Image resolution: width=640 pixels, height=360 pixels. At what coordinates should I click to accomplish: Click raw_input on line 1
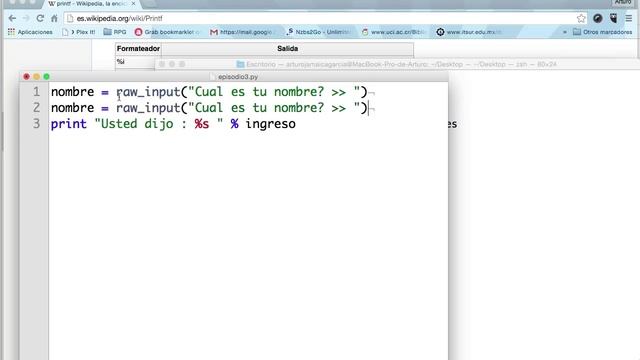(x=148, y=92)
